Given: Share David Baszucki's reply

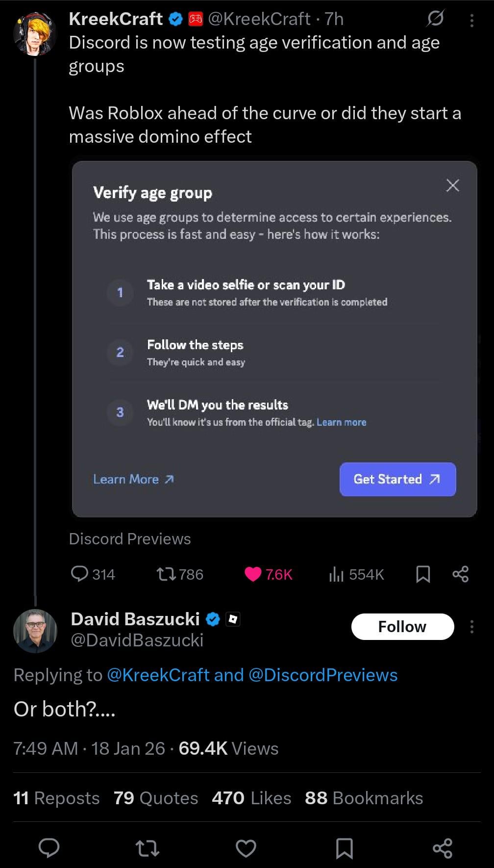Looking at the screenshot, I should (443, 847).
